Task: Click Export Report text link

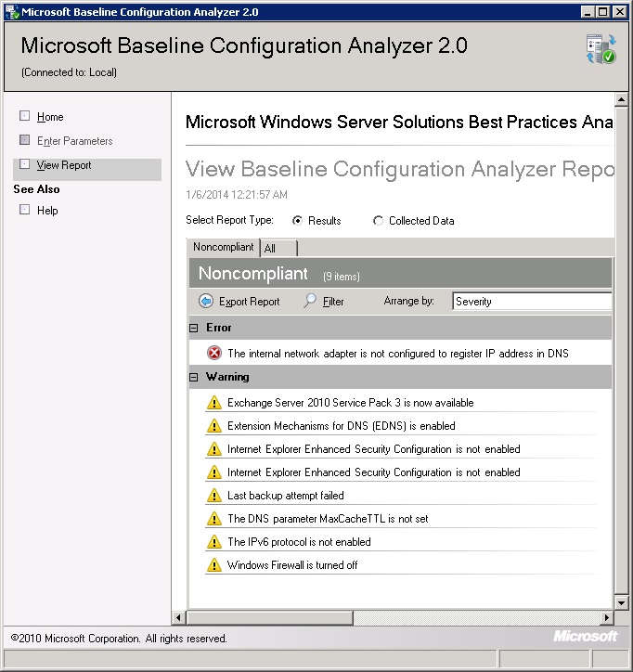Action: [x=249, y=302]
